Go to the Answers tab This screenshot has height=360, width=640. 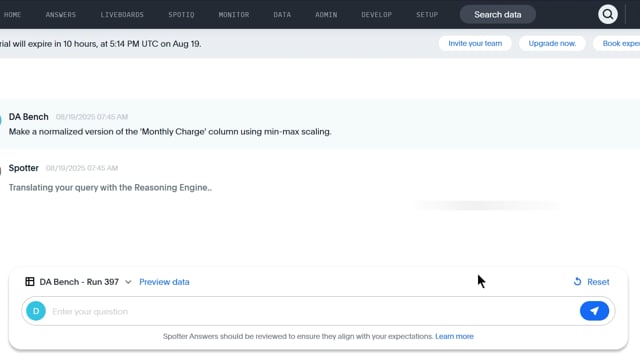coord(61,15)
